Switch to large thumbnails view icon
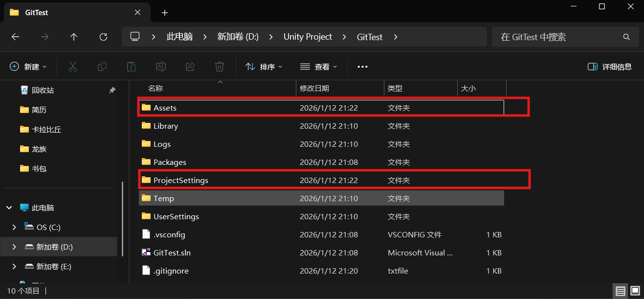Image resolution: width=644 pixels, height=299 pixels. (x=635, y=291)
